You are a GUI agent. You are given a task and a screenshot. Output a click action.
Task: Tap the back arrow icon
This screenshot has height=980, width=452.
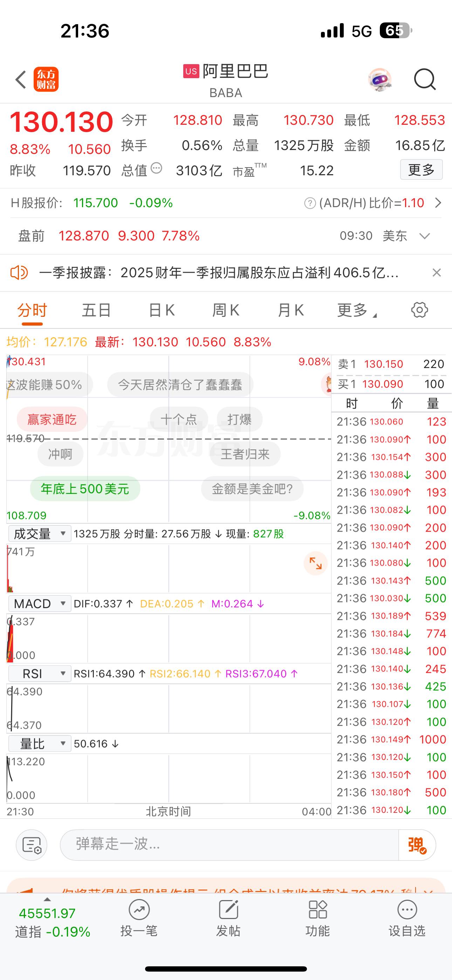coord(21,80)
